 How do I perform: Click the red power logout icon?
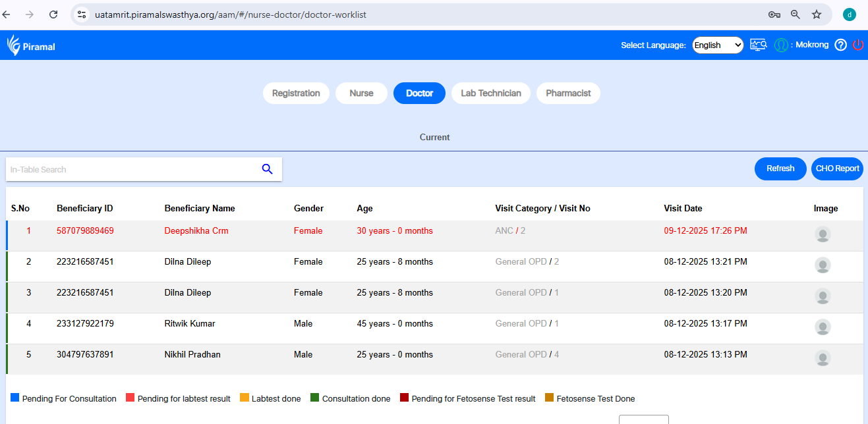point(857,45)
